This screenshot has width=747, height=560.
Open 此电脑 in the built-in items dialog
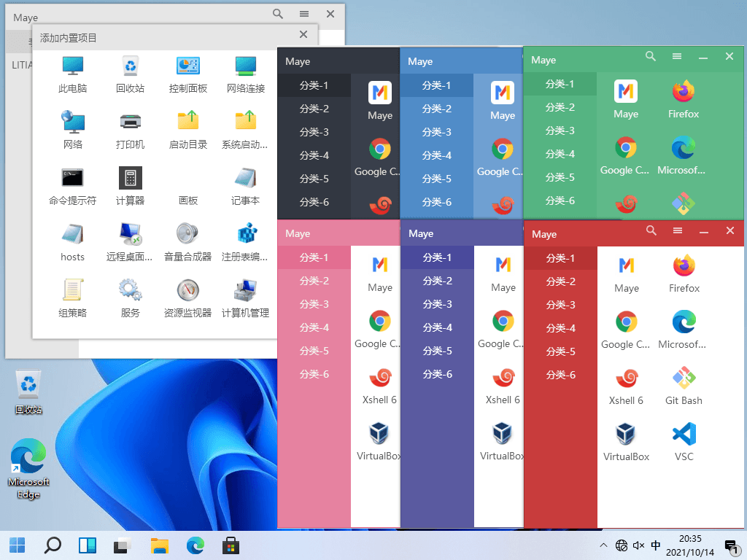click(x=72, y=74)
